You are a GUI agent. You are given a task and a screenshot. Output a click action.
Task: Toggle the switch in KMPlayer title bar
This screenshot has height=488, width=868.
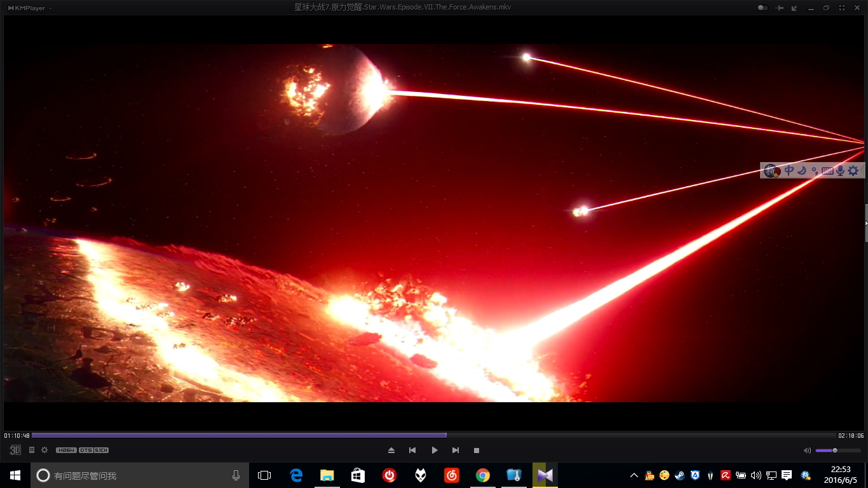tap(763, 8)
